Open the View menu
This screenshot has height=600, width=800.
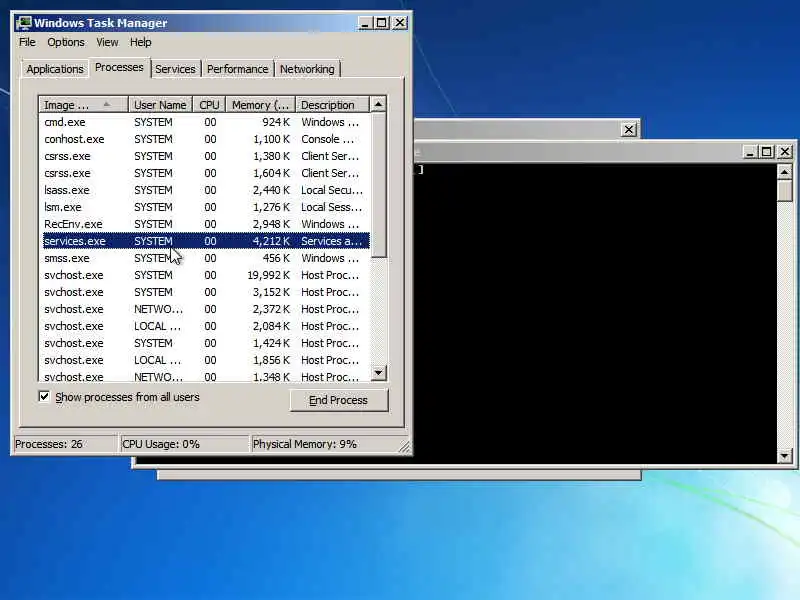pyautogui.click(x=107, y=42)
